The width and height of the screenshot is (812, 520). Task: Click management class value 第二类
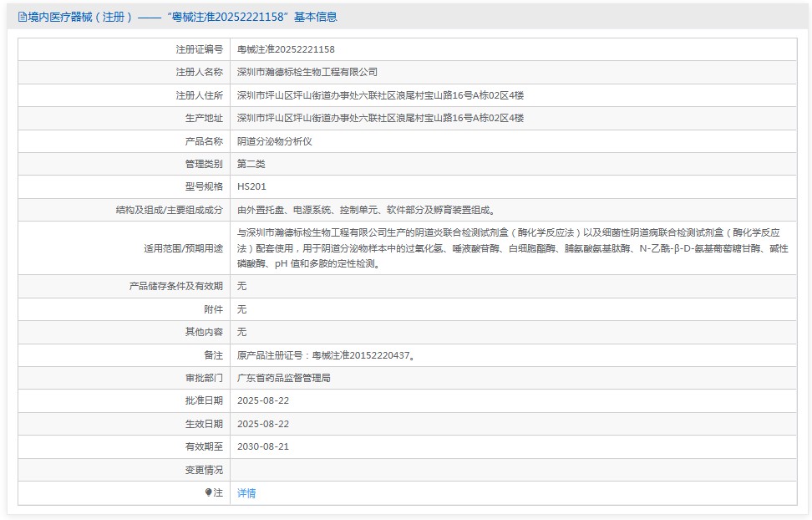pos(251,165)
